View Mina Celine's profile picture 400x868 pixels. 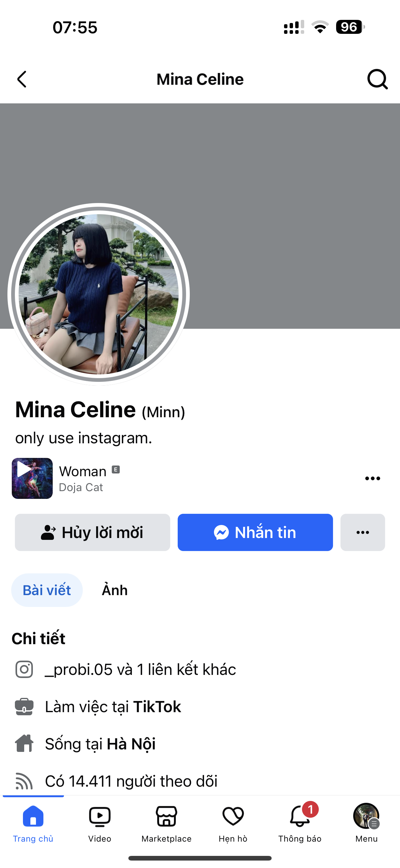tap(99, 294)
